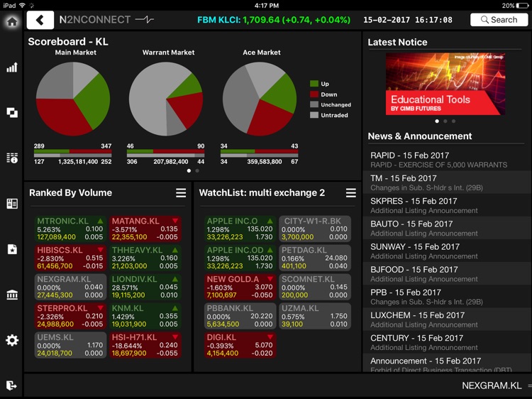The height and width of the screenshot is (399, 532).
Task: Open SKPRES additional listing announcement
Action: (447, 205)
